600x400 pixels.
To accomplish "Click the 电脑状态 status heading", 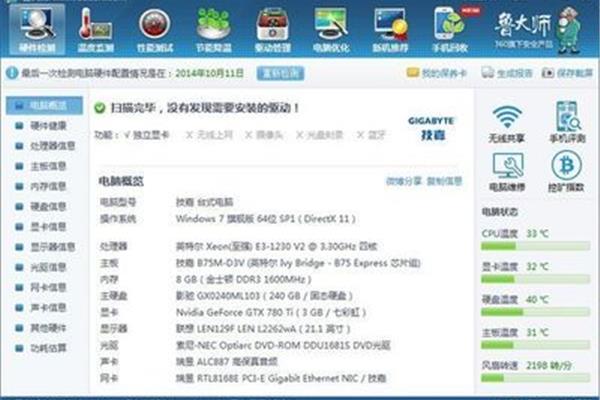I will click(499, 212).
